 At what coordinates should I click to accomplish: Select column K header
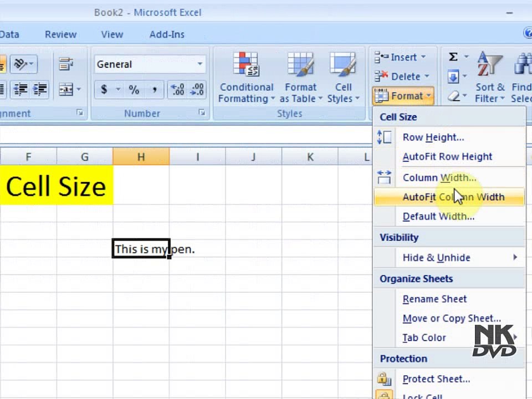(310, 157)
